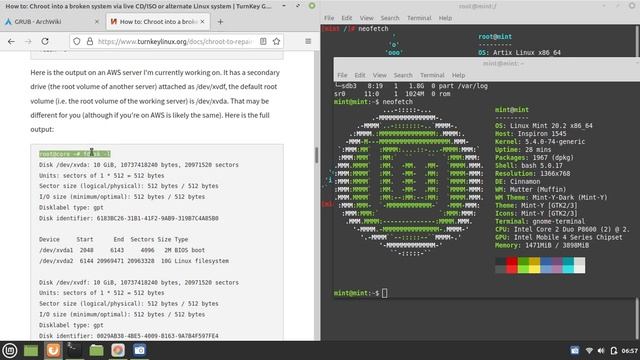Open a new browser tab

[220, 22]
